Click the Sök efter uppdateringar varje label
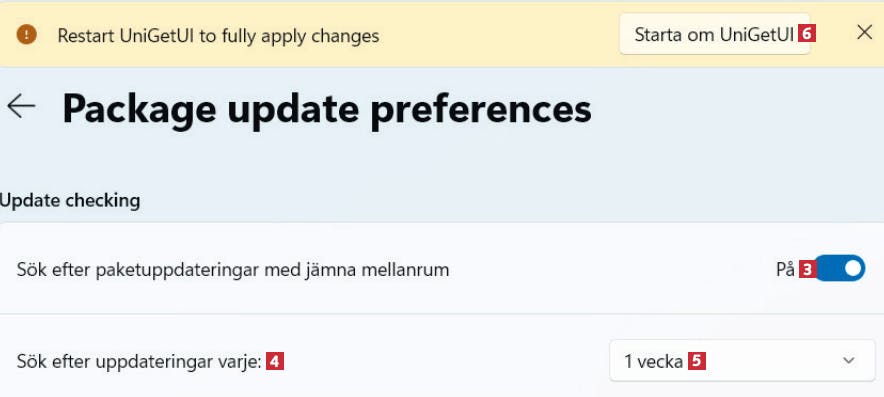Viewport: 884px width, 397px height. click(139, 361)
